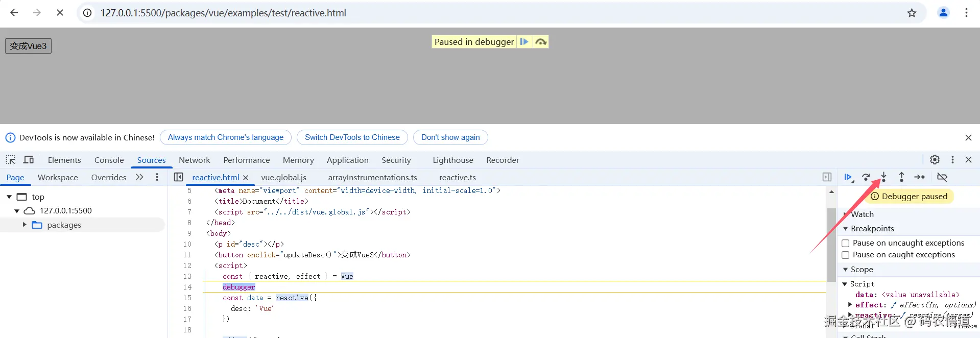980x338 pixels.
Task: Switch to the Network tab
Action: 194,160
